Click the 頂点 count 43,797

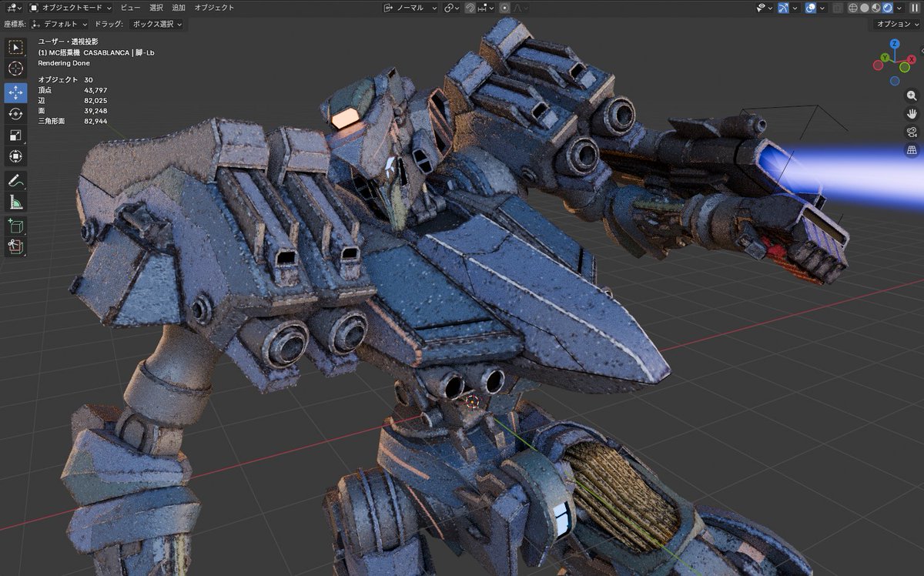[x=95, y=90]
